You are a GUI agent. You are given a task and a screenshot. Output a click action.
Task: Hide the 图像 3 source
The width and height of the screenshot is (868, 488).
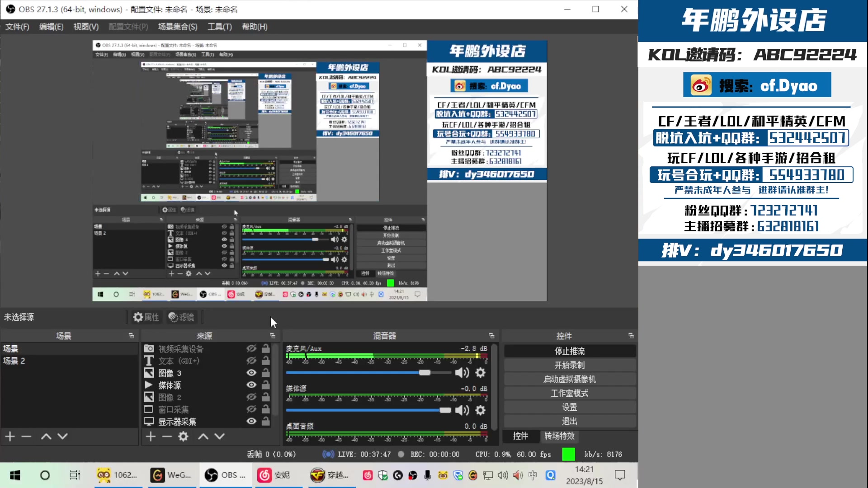tap(251, 373)
